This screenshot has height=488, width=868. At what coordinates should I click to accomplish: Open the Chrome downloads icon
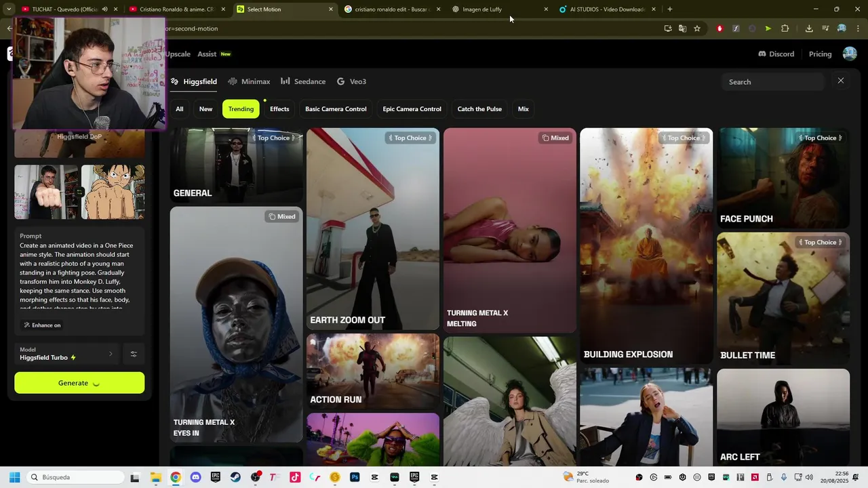tap(809, 28)
